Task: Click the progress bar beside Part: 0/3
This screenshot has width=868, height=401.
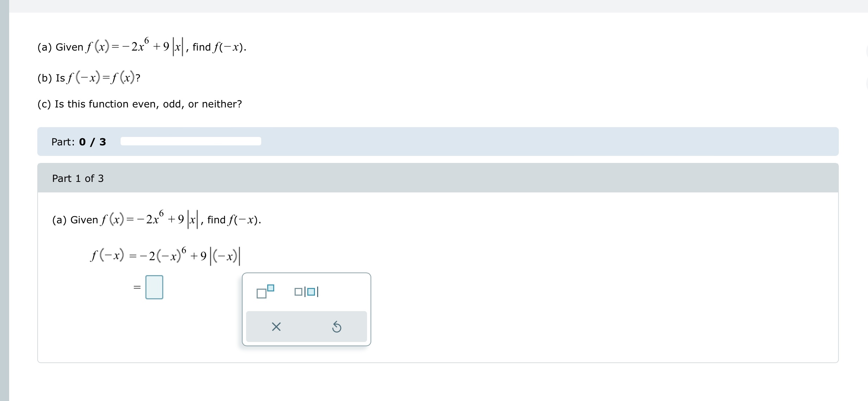Action: tap(191, 141)
